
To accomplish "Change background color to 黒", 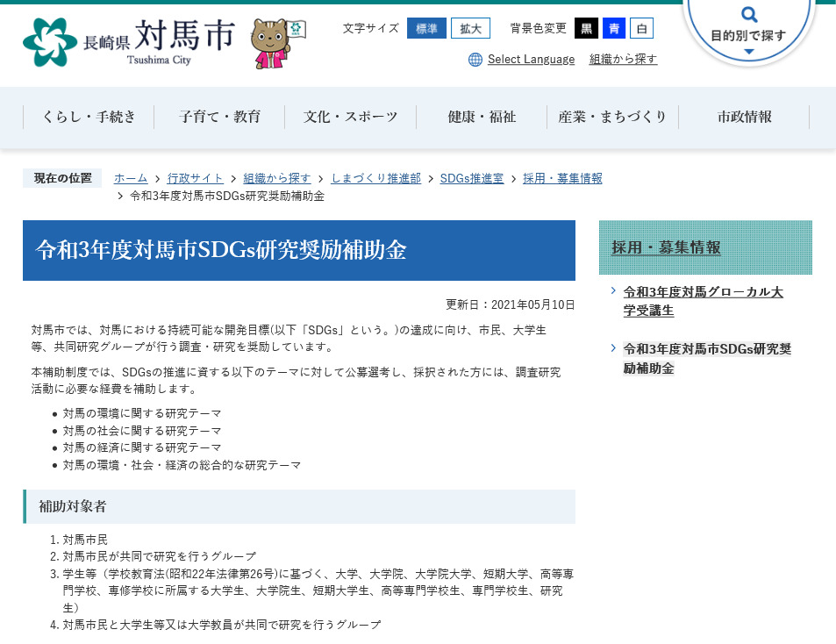I will pyautogui.click(x=586, y=28).
